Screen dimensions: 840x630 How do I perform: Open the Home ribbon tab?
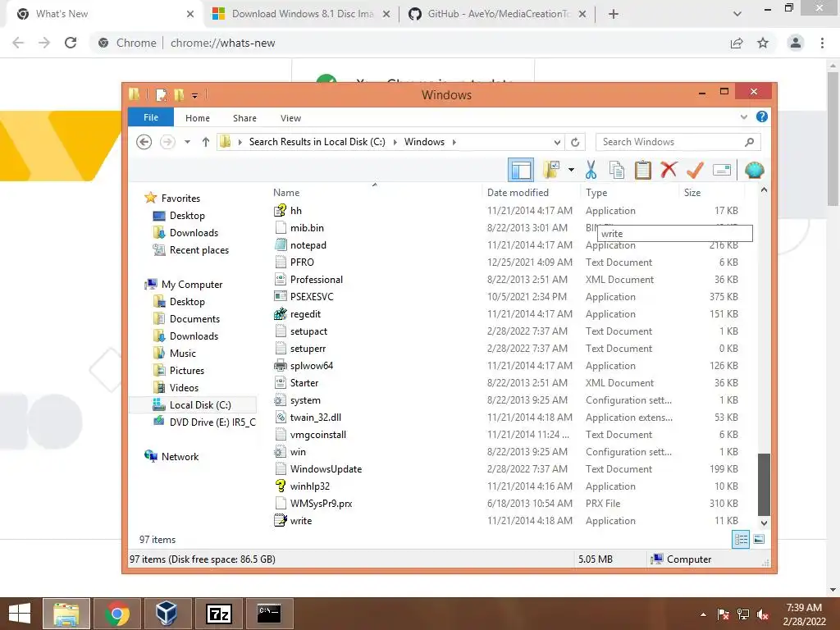coord(198,118)
